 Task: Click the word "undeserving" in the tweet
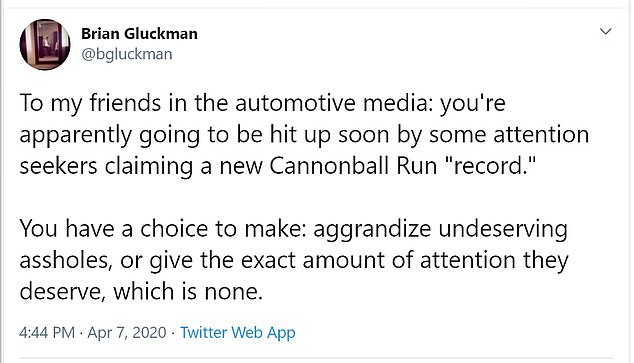503,229
